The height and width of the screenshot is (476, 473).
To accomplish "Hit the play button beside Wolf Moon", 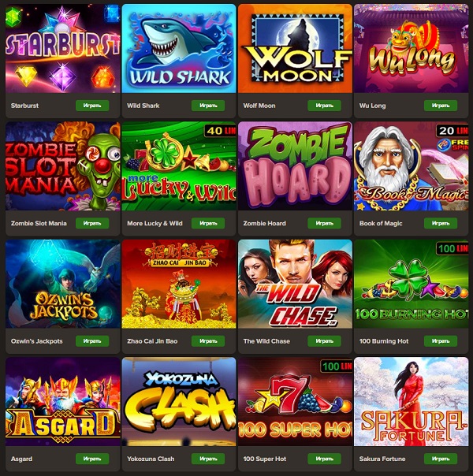I will click(x=324, y=106).
